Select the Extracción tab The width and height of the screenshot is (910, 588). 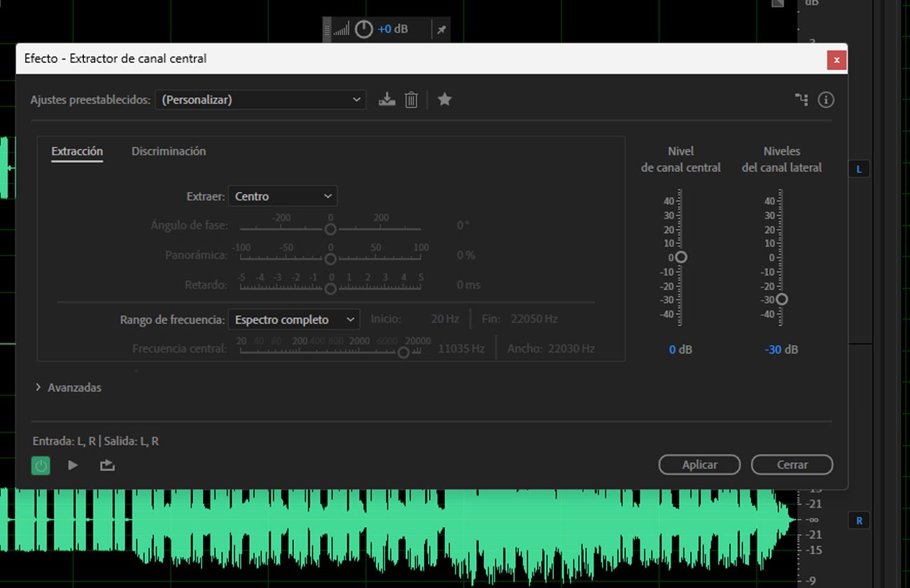(x=76, y=151)
